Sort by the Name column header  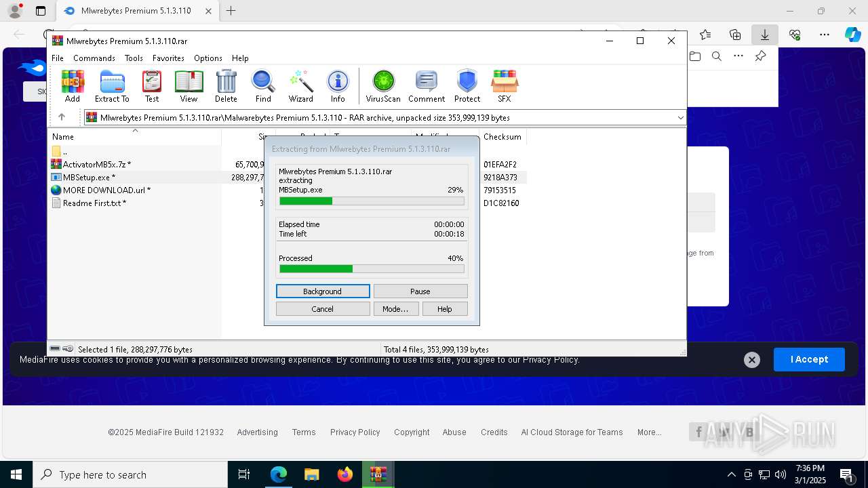[135, 137]
